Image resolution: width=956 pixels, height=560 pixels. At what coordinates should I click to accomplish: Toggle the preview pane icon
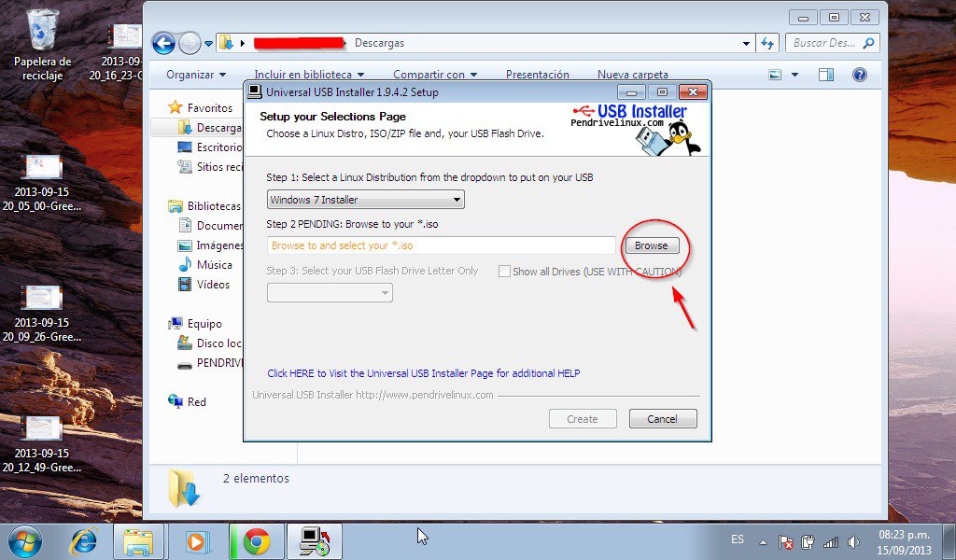(825, 75)
